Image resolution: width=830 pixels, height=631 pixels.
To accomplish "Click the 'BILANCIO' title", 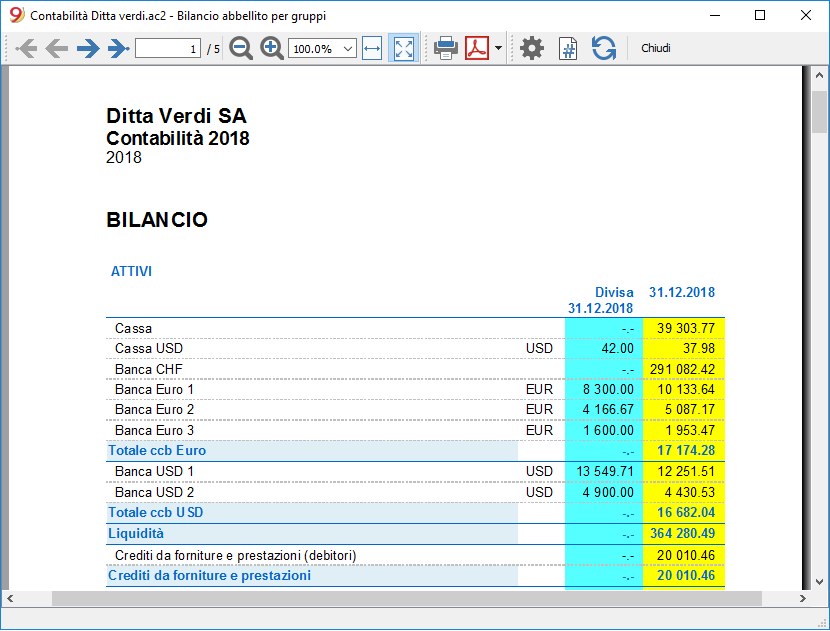I will click(157, 220).
